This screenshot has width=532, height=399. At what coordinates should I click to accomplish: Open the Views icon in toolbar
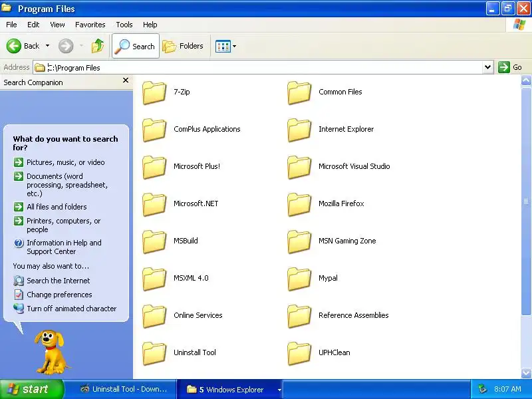point(223,46)
